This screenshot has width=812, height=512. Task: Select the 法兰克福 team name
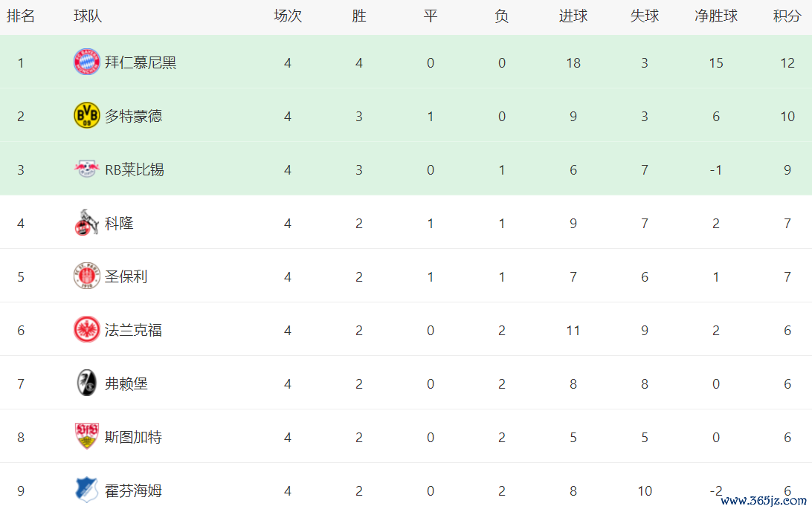click(x=133, y=331)
